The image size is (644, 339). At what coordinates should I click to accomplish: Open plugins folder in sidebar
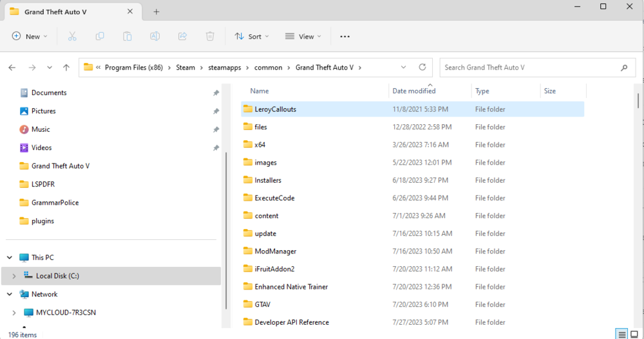43,221
